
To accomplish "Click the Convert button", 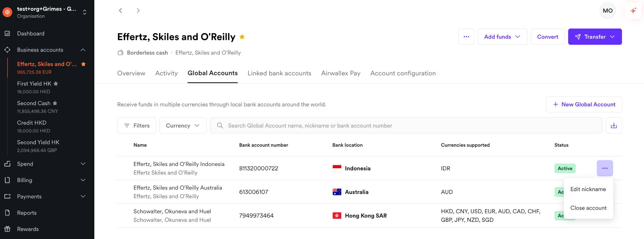I will click(548, 37).
